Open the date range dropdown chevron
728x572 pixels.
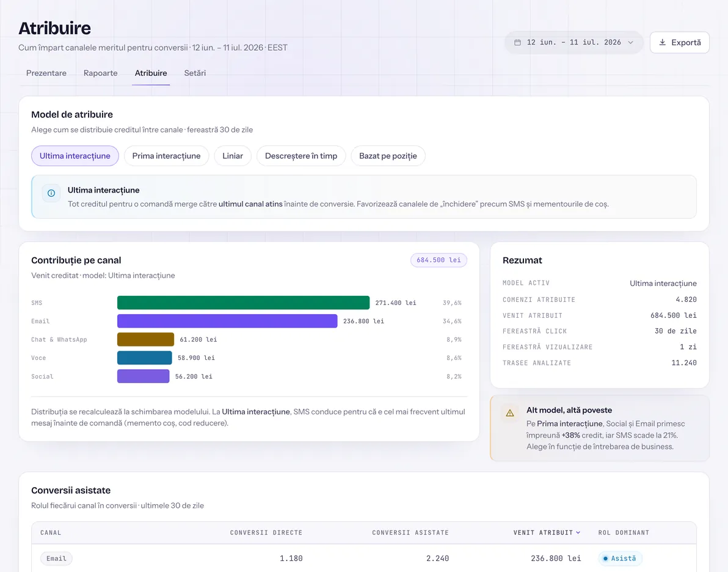[x=630, y=42]
